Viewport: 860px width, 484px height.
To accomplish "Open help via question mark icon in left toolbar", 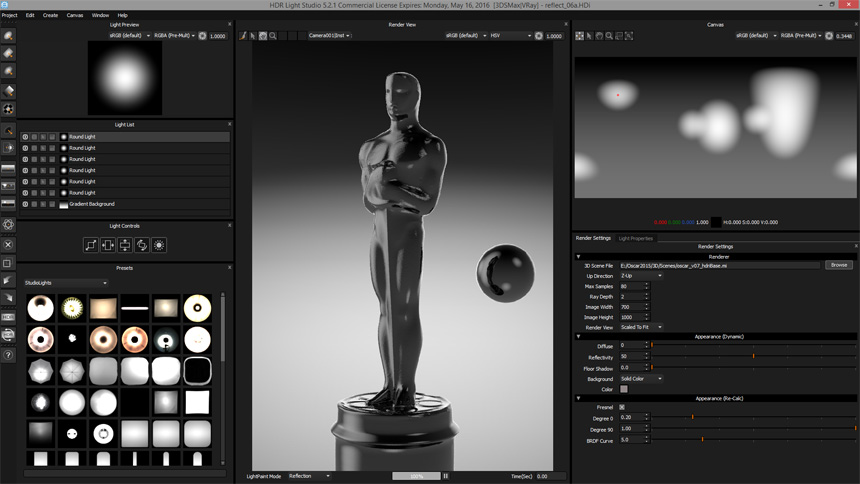I will (x=8, y=354).
